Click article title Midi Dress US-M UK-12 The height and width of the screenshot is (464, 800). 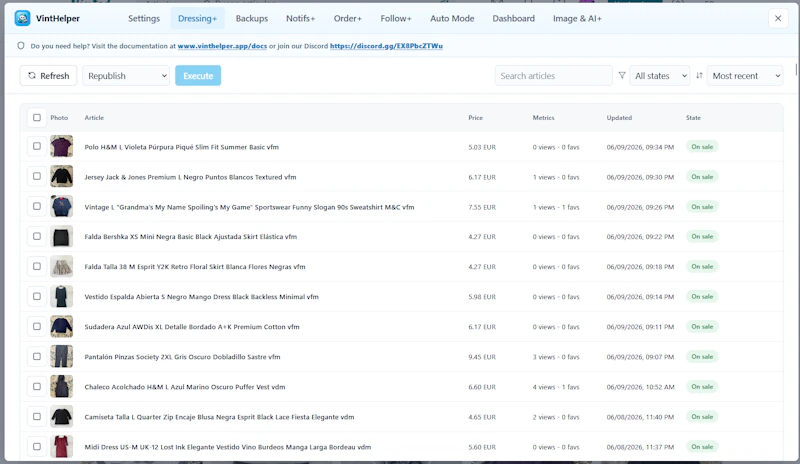pos(228,447)
